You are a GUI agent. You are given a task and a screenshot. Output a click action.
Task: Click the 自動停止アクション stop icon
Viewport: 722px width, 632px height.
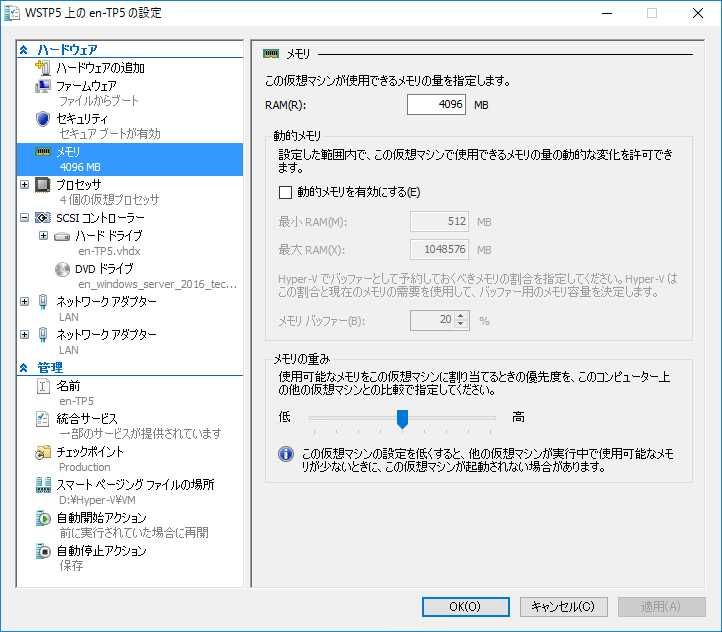tap(43, 551)
